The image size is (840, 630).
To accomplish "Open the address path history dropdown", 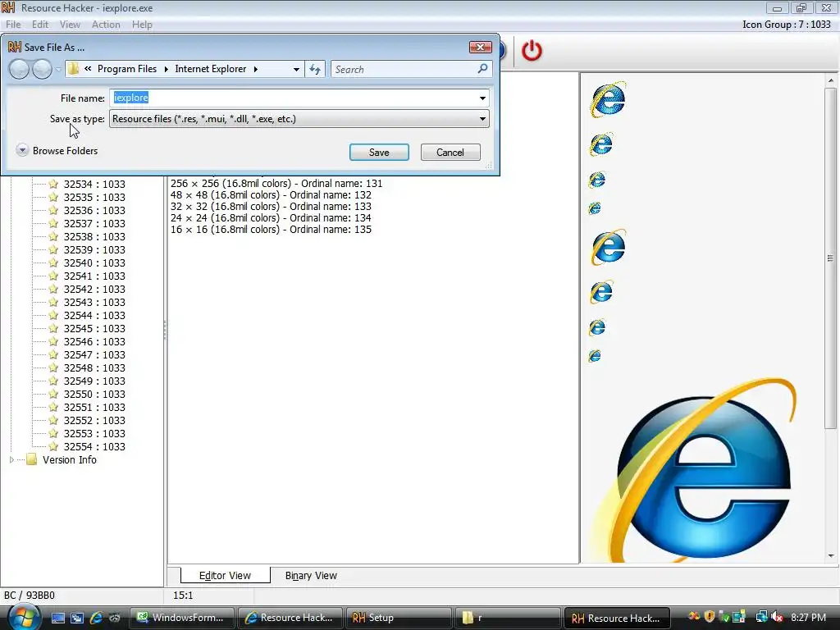I will pos(296,69).
